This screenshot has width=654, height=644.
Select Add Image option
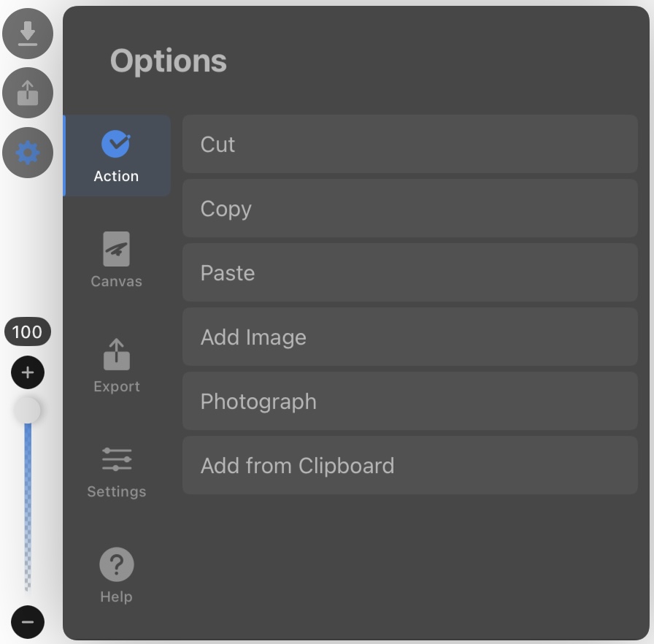coord(410,337)
